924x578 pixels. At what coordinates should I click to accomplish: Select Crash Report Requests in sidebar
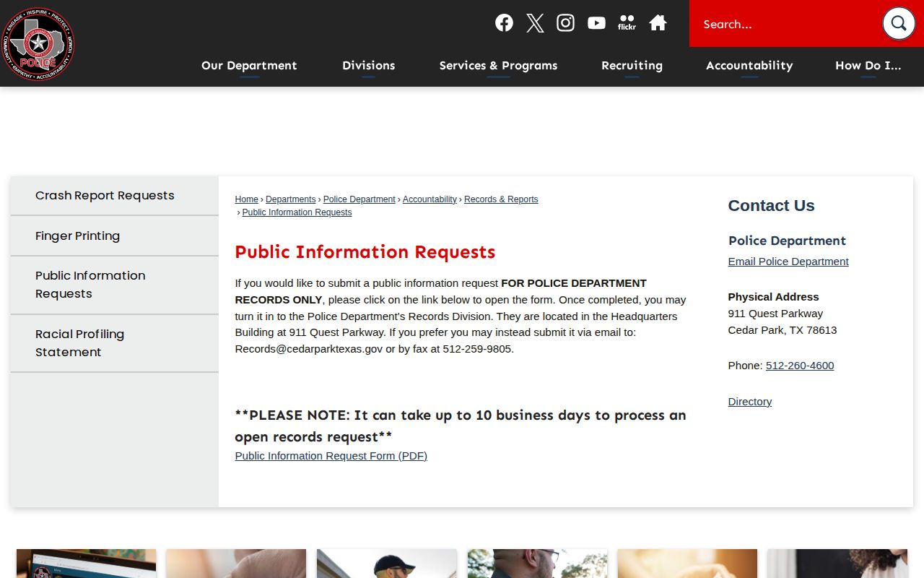point(114,196)
